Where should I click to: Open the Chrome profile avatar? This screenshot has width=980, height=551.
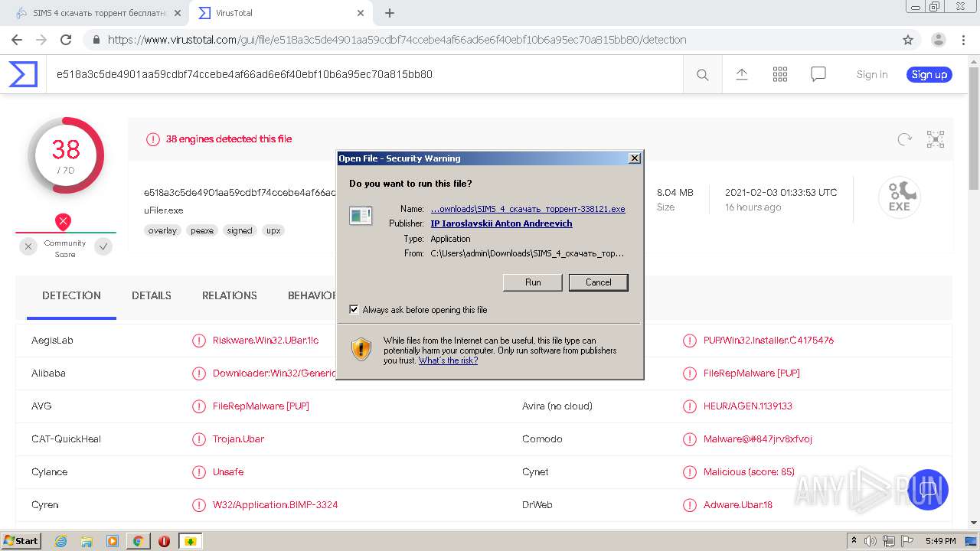pos(938,40)
